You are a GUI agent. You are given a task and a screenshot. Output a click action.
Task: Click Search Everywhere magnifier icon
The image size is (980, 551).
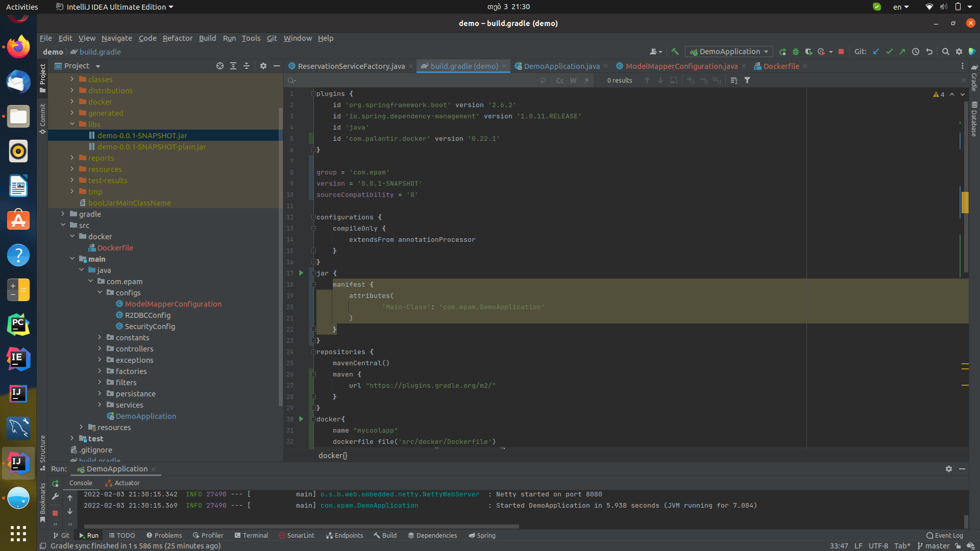point(945,52)
